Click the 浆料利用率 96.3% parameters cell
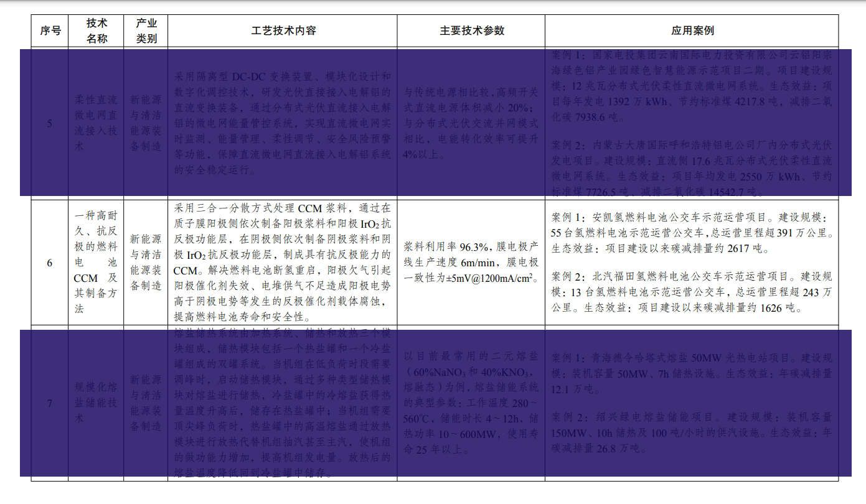This screenshot has height=504, width=866. point(471,262)
